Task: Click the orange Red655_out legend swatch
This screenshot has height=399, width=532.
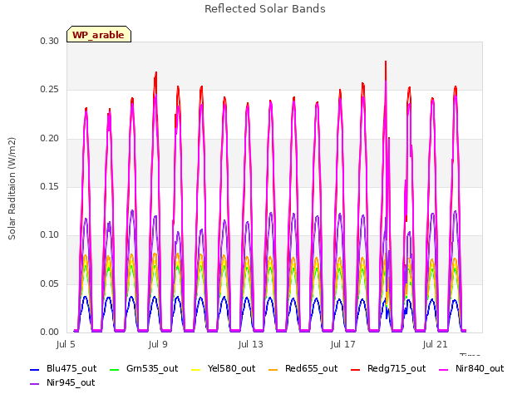Action: (273, 369)
